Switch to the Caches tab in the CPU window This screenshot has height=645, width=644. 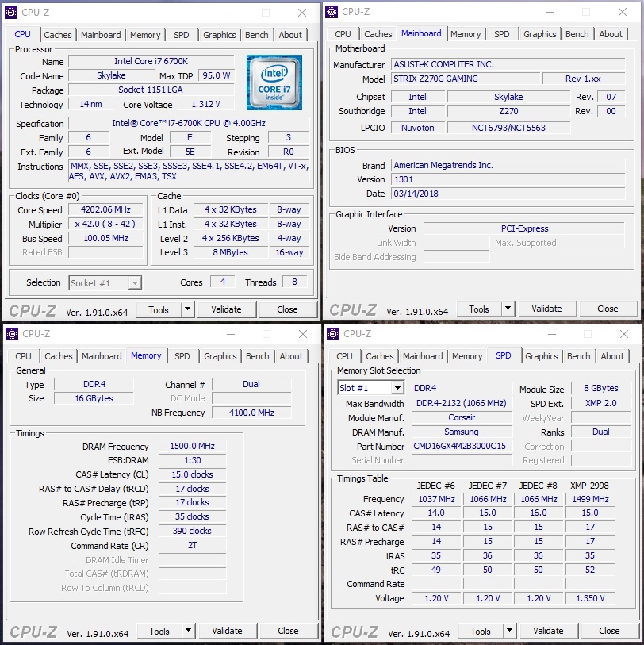[x=58, y=35]
